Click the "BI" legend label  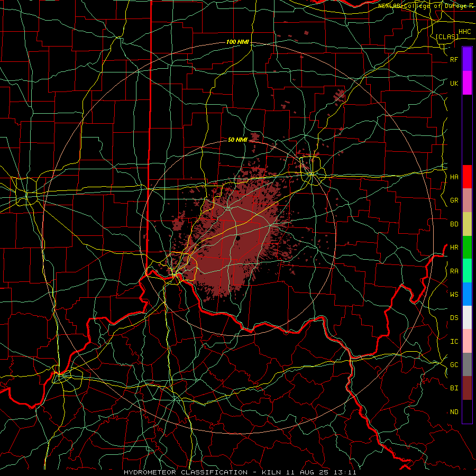coord(454,388)
